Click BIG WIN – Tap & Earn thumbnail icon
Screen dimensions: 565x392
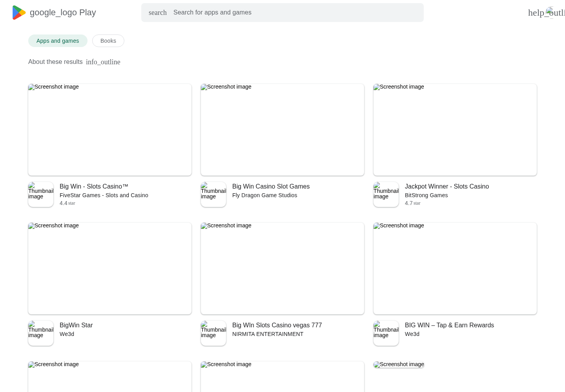[x=386, y=333]
